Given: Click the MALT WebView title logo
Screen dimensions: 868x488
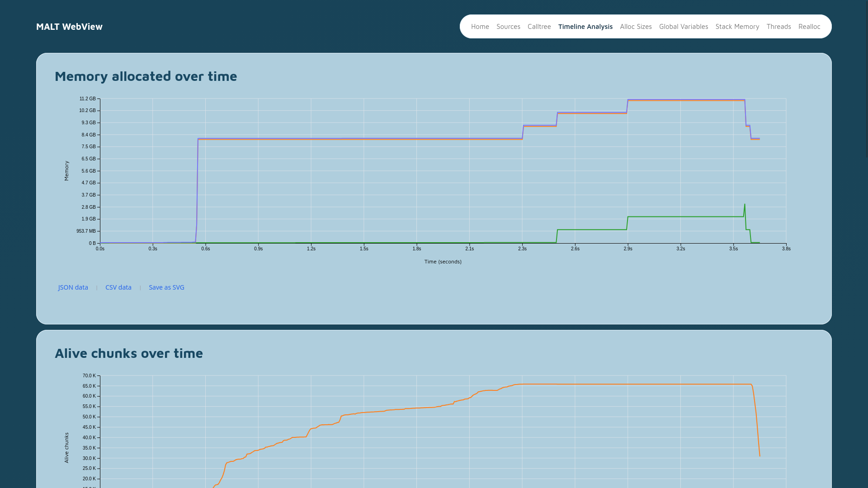Looking at the screenshot, I should tap(69, 27).
